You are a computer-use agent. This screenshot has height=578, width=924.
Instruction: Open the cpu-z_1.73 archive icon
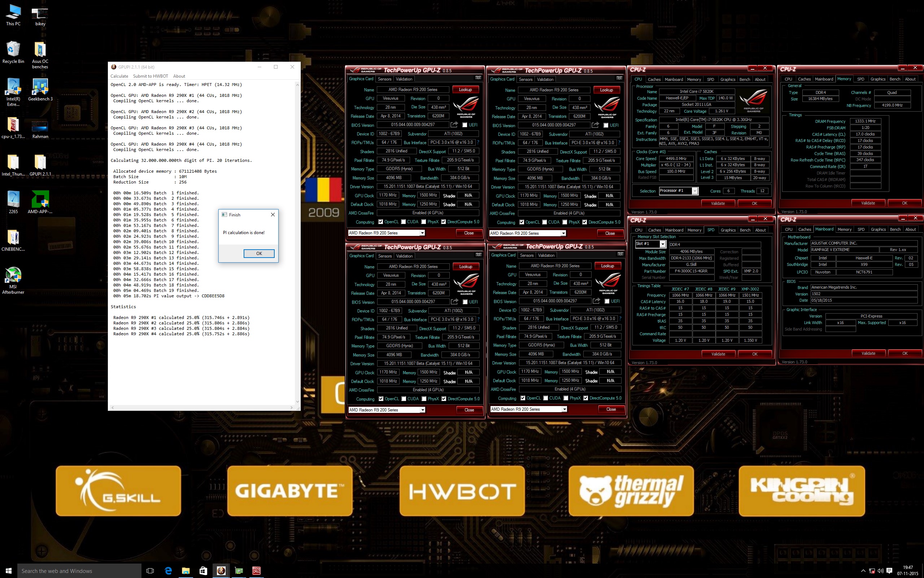coord(13,128)
